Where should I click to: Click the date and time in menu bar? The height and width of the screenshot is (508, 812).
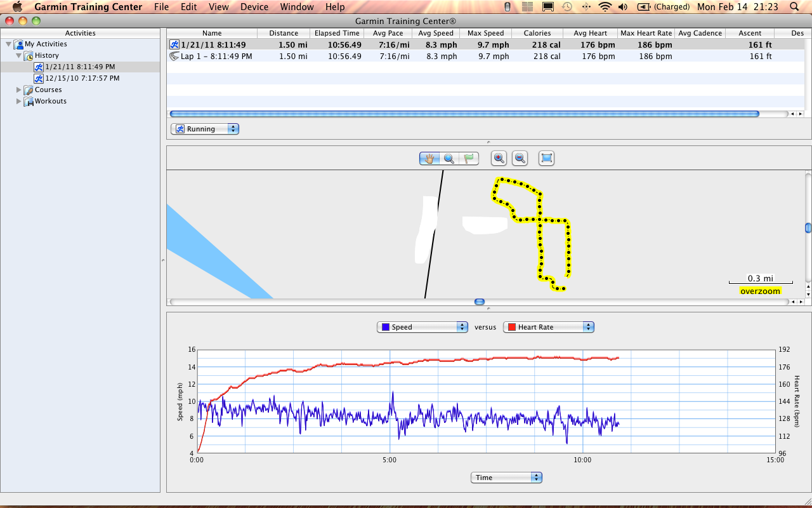(x=738, y=7)
